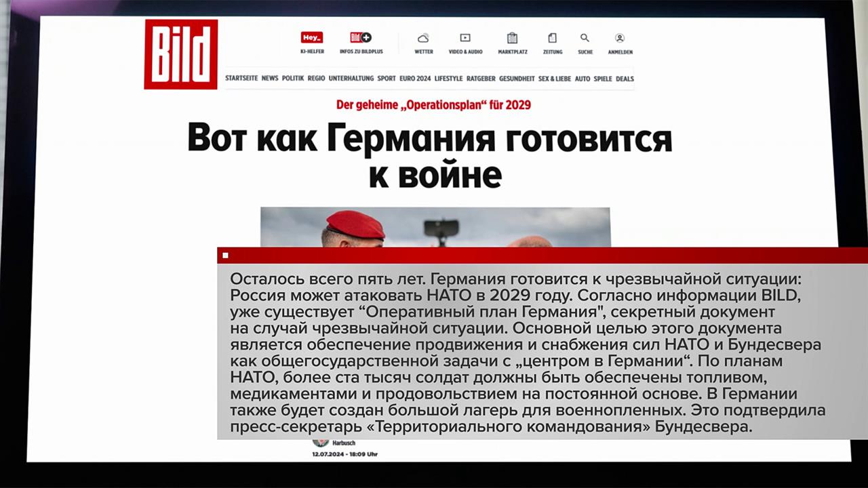This screenshot has width=868, height=488.
Task: Click the headline Вот как Германия готовится
Action: (429, 138)
